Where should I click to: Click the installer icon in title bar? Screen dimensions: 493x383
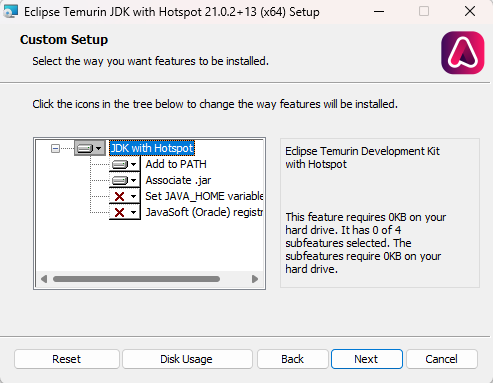click(x=10, y=12)
